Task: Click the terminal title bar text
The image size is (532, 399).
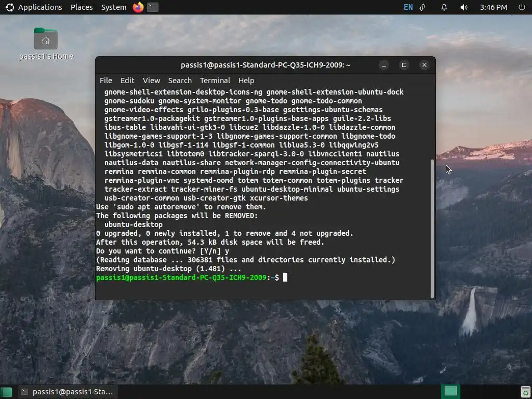Action: point(265,65)
